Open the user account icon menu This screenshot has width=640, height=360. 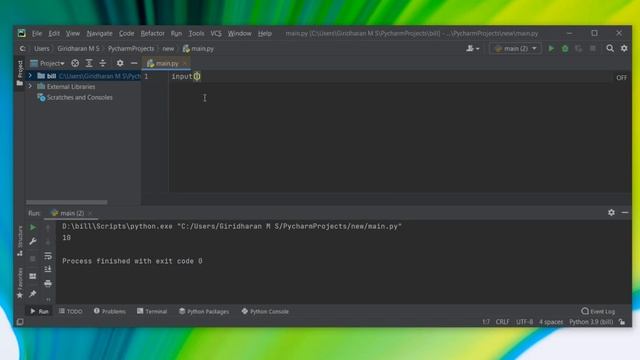[473, 49]
